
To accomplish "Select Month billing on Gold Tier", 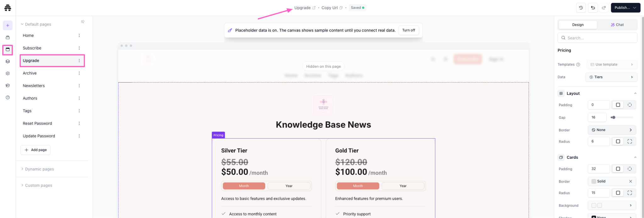I will pyautogui.click(x=358, y=186).
